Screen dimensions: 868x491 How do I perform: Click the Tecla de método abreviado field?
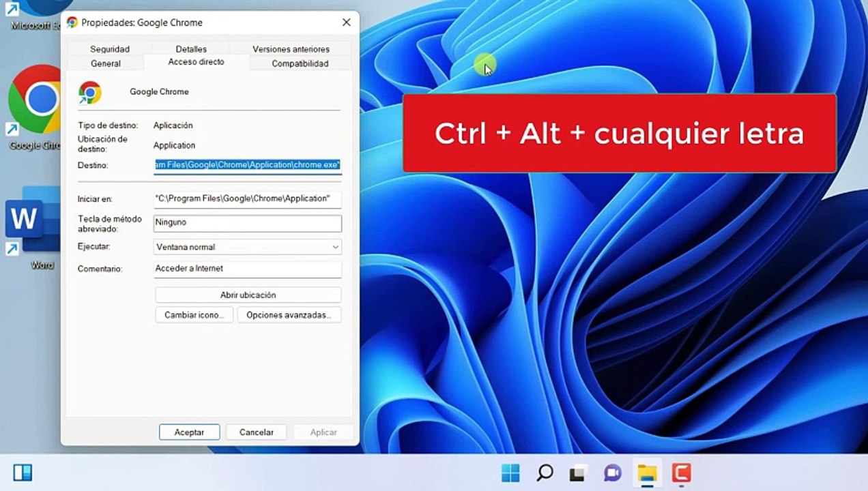click(248, 223)
